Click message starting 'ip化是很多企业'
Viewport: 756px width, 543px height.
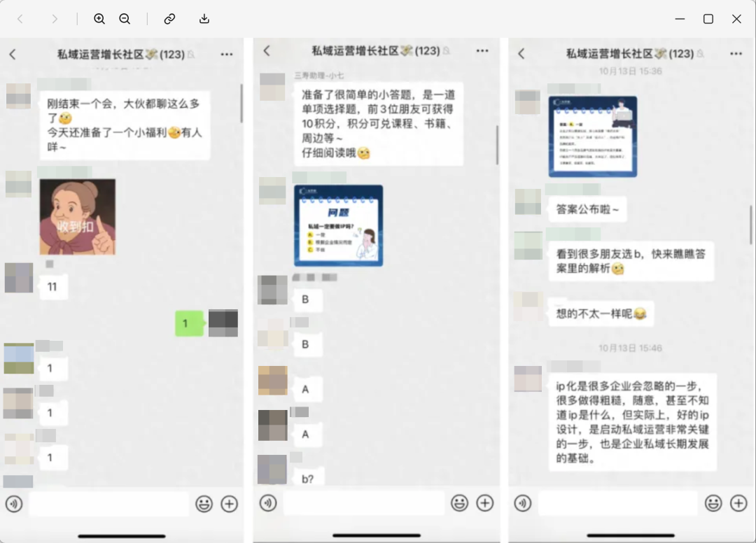coord(633,422)
